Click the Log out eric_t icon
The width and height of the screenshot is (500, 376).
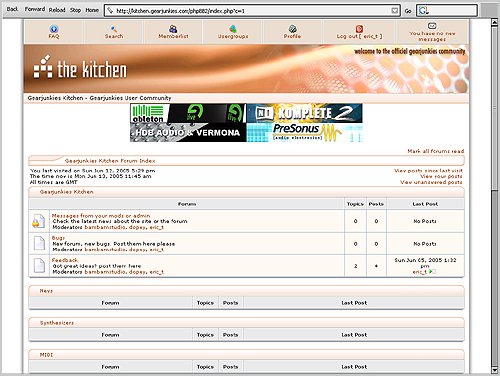[359, 29]
